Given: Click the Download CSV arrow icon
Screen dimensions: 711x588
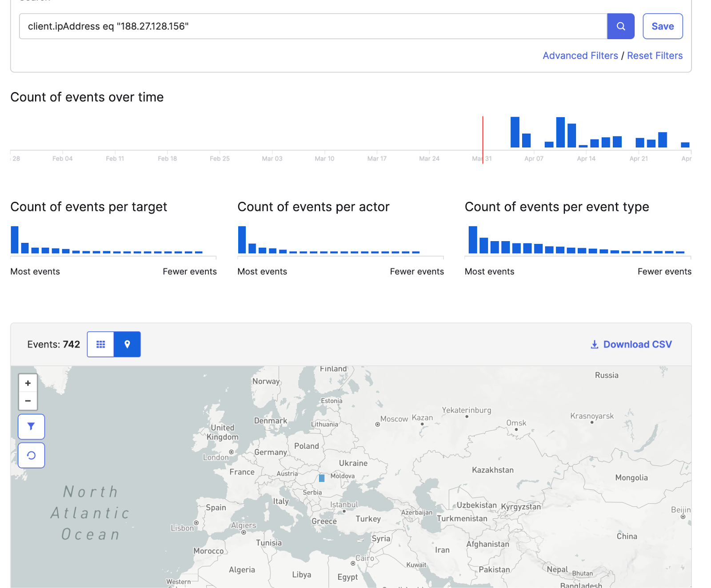Looking at the screenshot, I should (594, 345).
